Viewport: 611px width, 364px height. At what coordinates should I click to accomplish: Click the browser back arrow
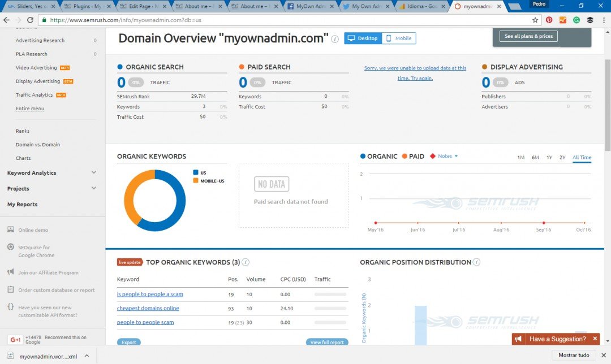point(6,20)
